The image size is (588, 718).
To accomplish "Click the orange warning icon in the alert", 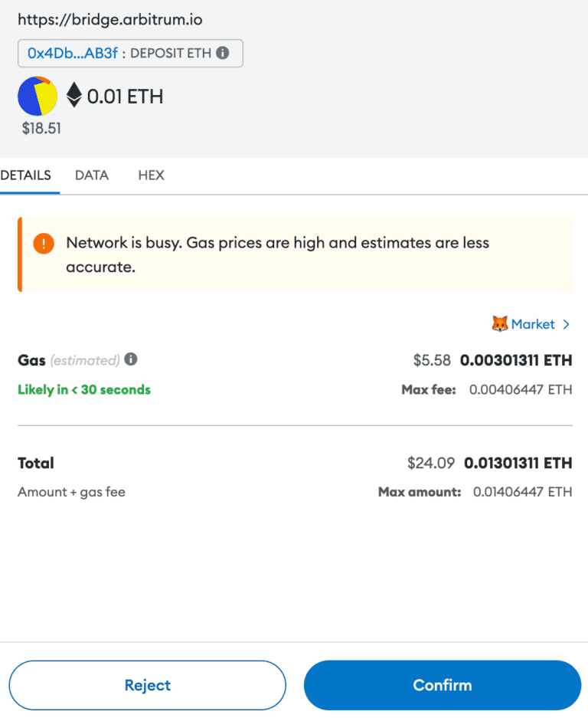I will tap(44, 244).
